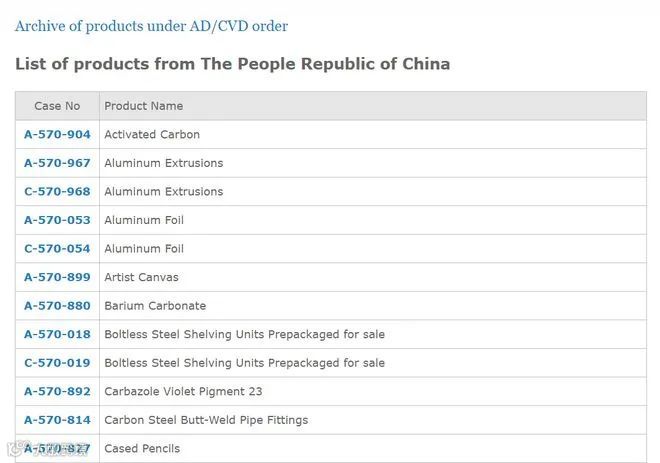The width and height of the screenshot is (660, 463).
Task: Open Archive of products under AD/CVD order link
Action: click(x=152, y=26)
